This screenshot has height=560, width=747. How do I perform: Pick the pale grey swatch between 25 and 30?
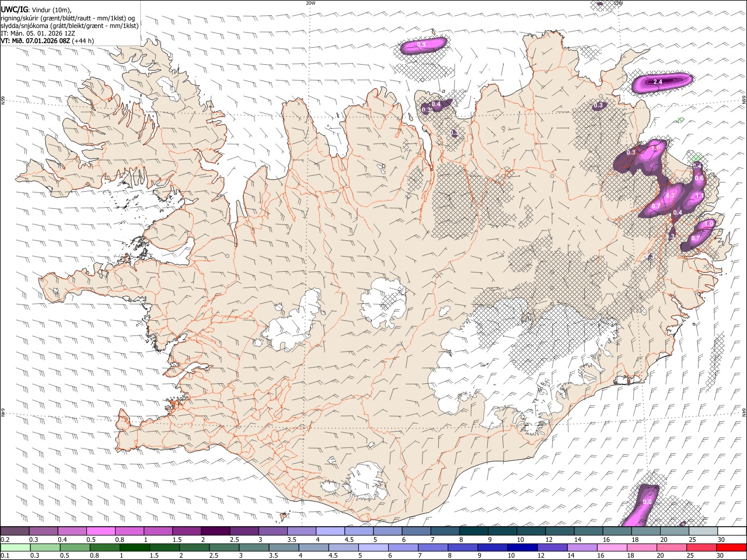click(x=703, y=531)
